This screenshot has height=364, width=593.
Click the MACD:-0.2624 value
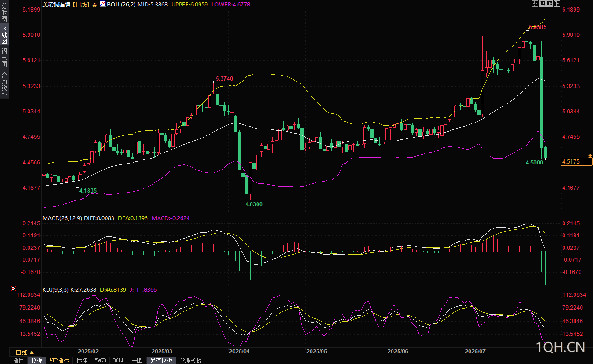pos(170,218)
